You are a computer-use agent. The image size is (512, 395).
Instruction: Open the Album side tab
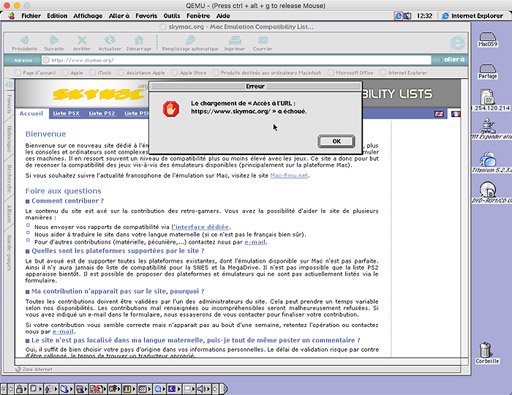[x=9, y=214]
